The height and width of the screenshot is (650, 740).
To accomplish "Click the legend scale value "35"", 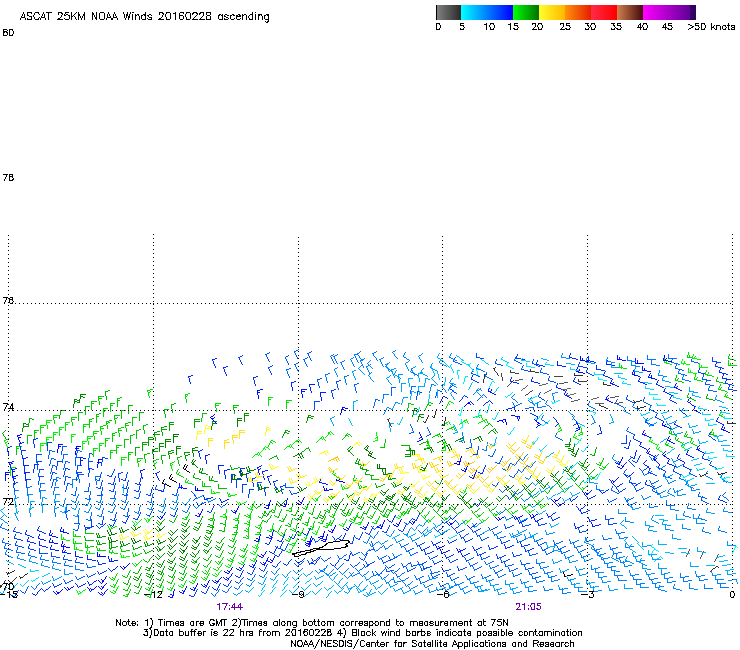I will point(616,27).
